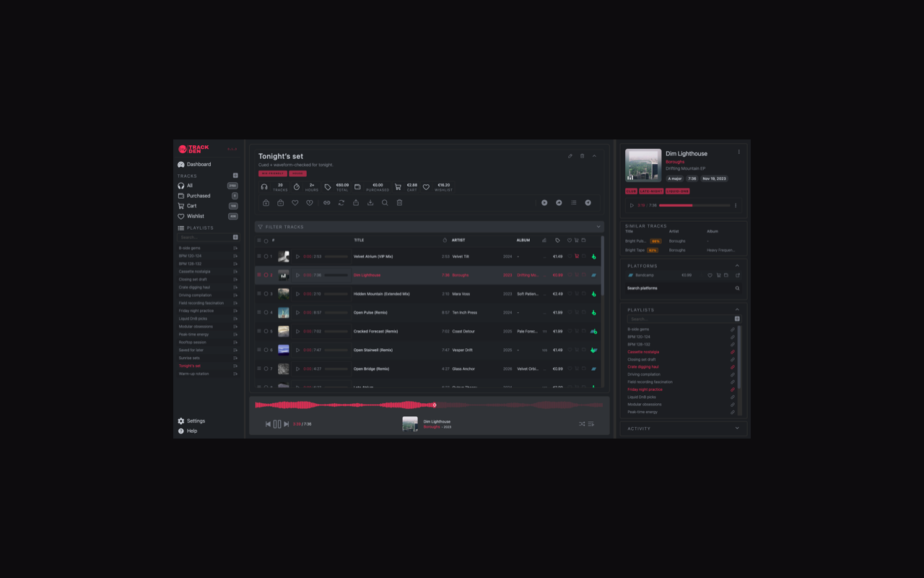This screenshot has width=924, height=578.
Task: Open Cart in the sidebar
Action: [x=207, y=206]
